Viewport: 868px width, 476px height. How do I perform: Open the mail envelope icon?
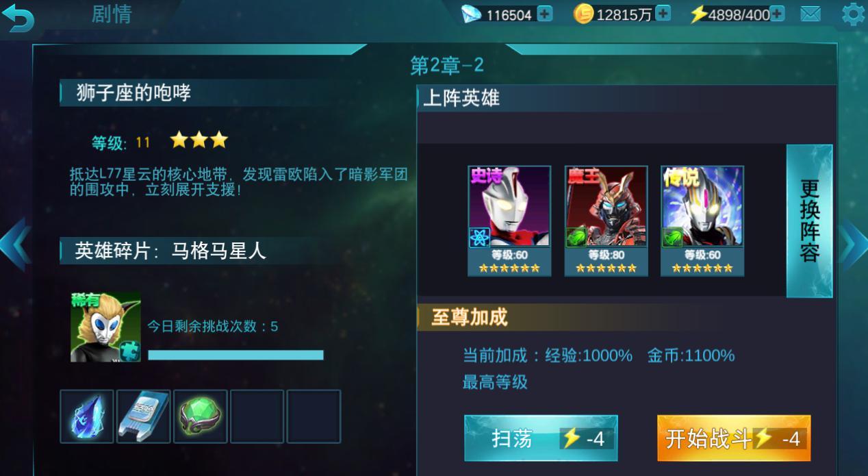click(x=810, y=14)
